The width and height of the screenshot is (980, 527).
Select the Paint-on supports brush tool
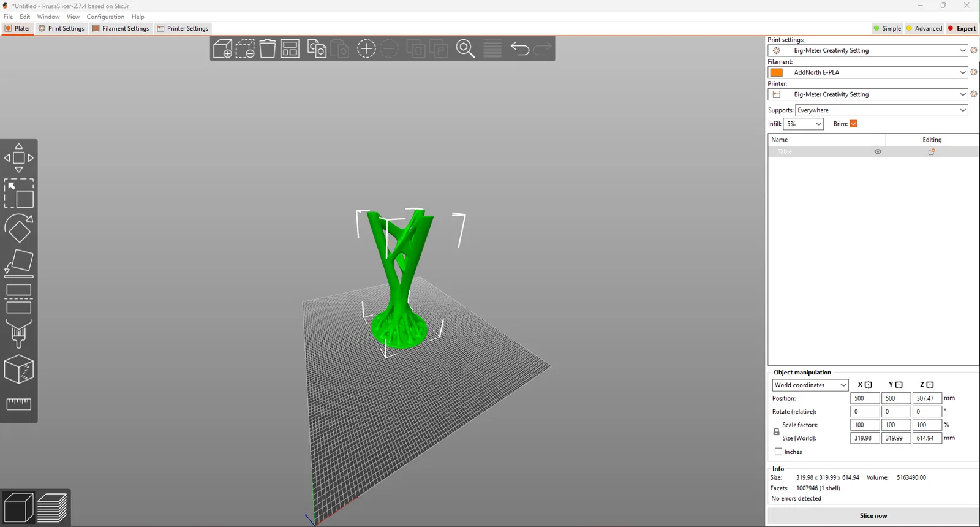19,334
